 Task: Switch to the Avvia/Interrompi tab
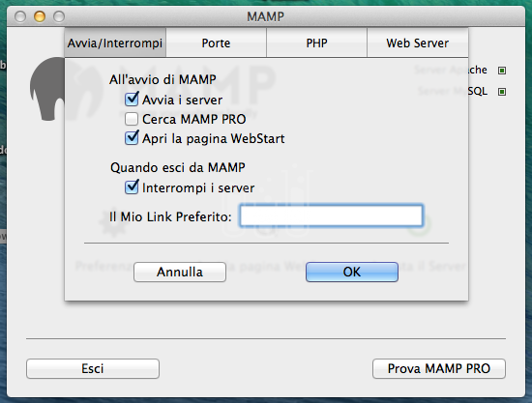[115, 43]
